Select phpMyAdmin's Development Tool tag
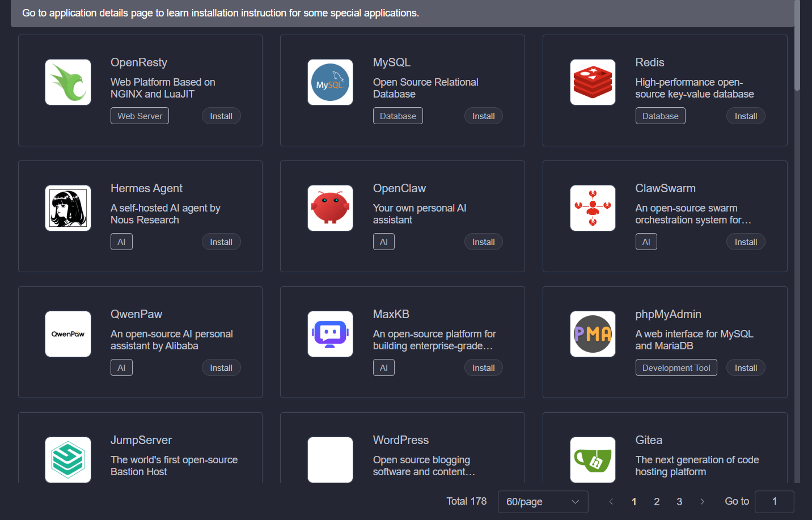The image size is (812, 520). tap(676, 367)
